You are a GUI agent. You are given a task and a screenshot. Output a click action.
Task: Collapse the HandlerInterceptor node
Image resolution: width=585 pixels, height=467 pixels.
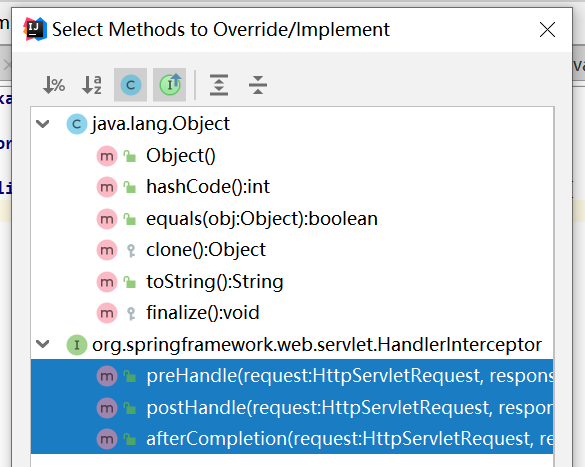click(x=43, y=344)
